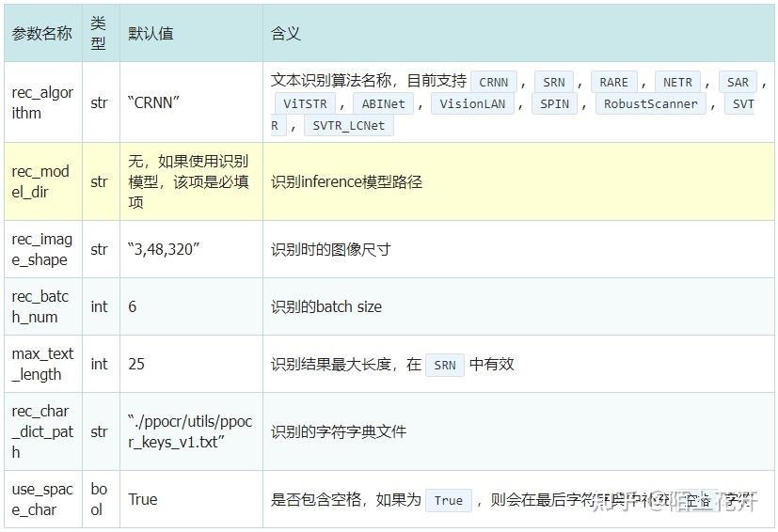
Task: Click the NETR code tag
Action: point(677,82)
